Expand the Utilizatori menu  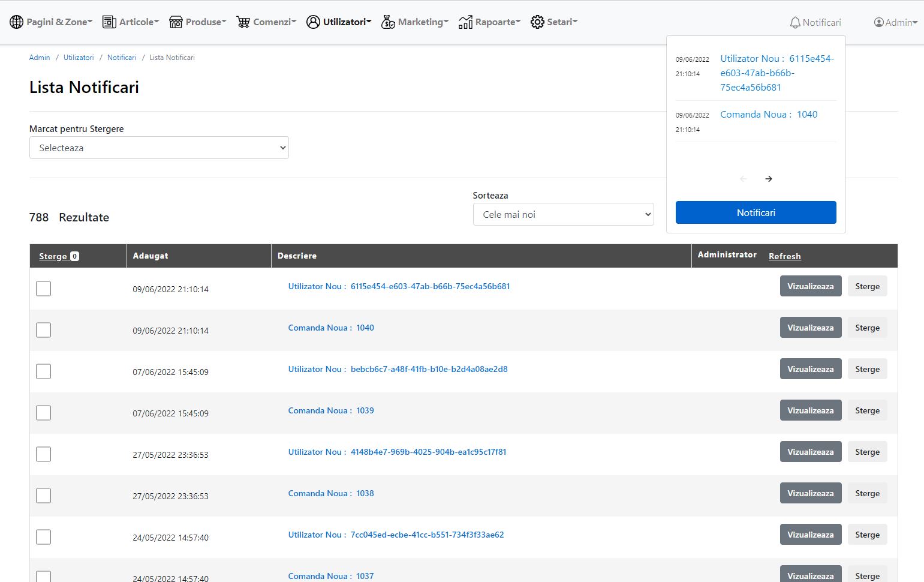[x=339, y=22]
